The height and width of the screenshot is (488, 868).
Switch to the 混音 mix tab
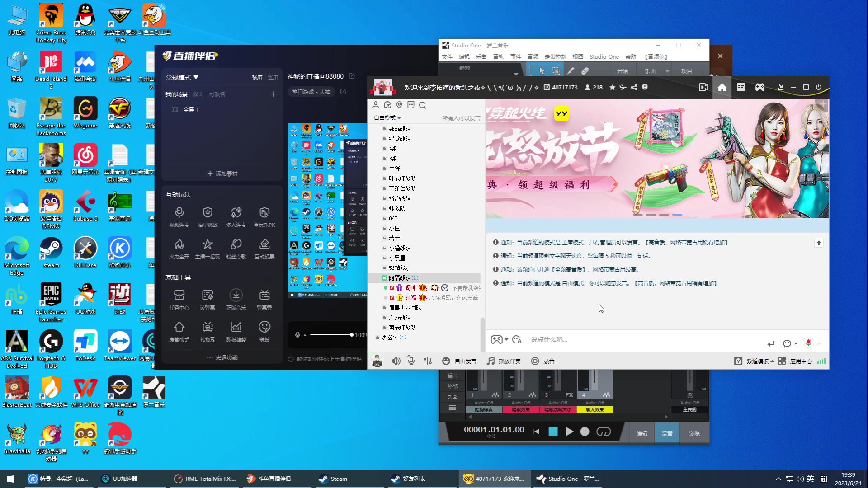667,433
